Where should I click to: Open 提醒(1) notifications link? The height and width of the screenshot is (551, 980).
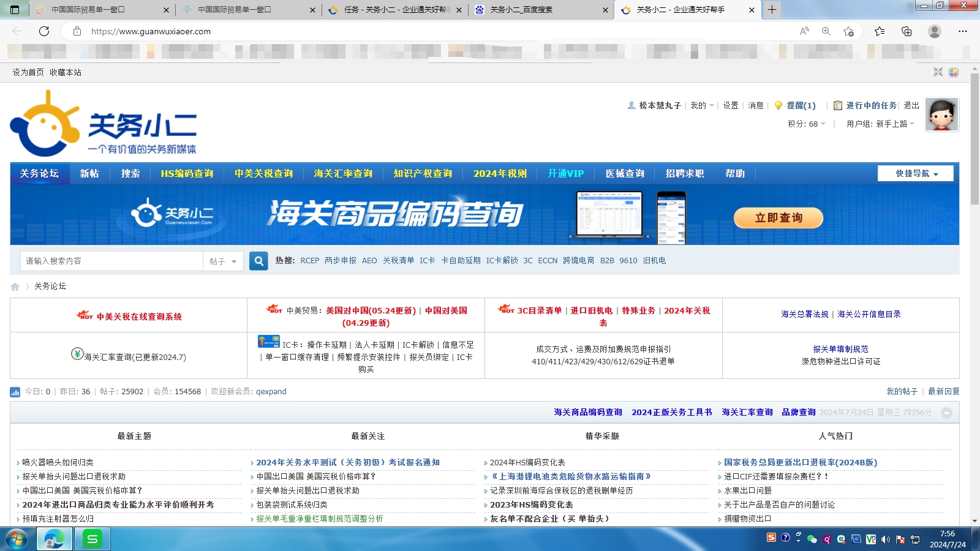(x=801, y=106)
